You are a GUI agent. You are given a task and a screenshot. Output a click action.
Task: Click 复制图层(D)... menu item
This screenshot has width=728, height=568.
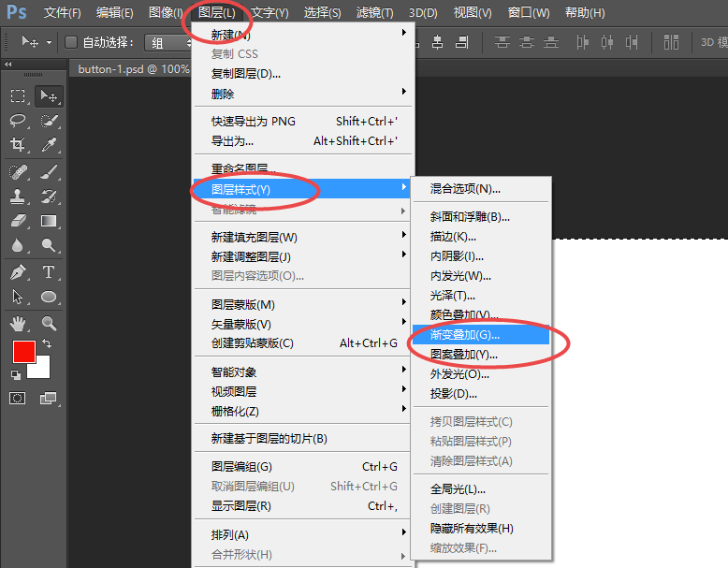[x=302, y=73]
